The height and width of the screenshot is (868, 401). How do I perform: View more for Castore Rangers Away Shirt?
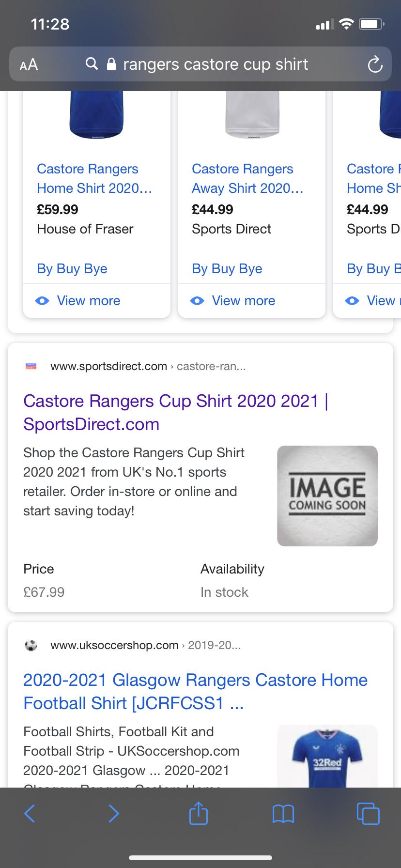[243, 301]
